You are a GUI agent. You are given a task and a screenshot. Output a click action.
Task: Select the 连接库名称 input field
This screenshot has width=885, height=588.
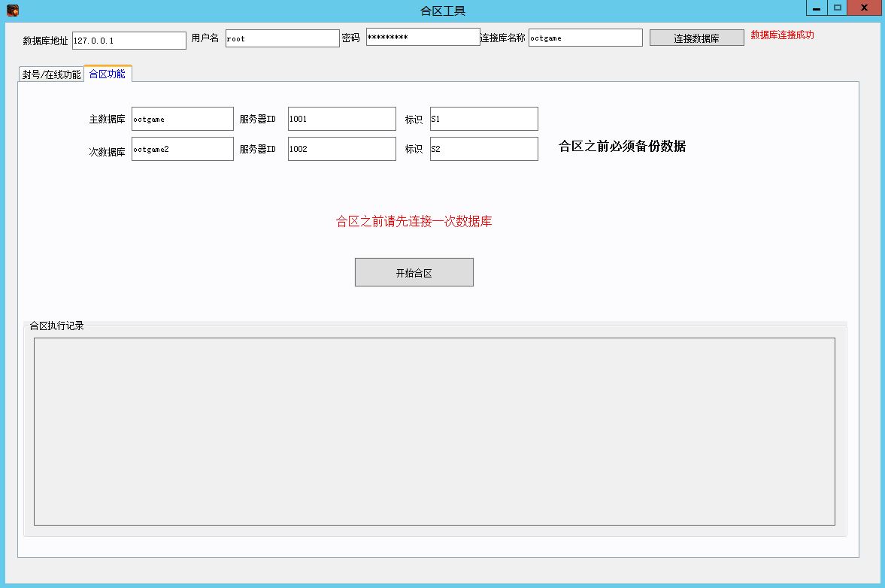click(x=585, y=38)
